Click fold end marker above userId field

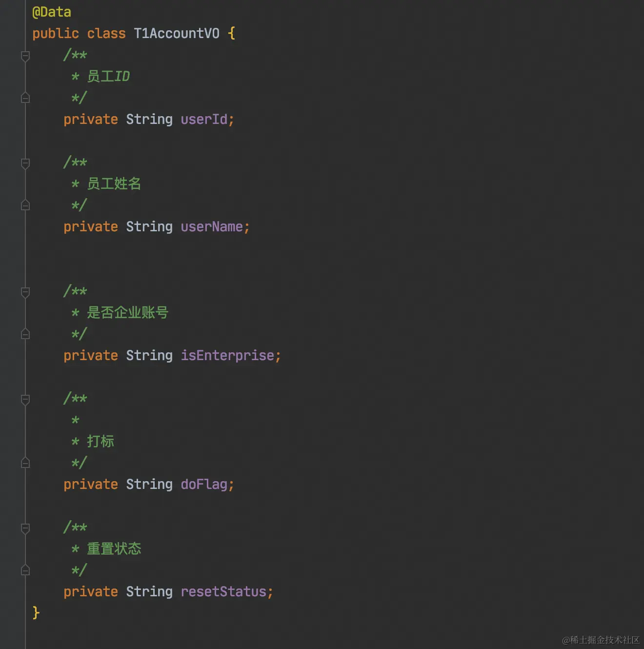coord(25,98)
